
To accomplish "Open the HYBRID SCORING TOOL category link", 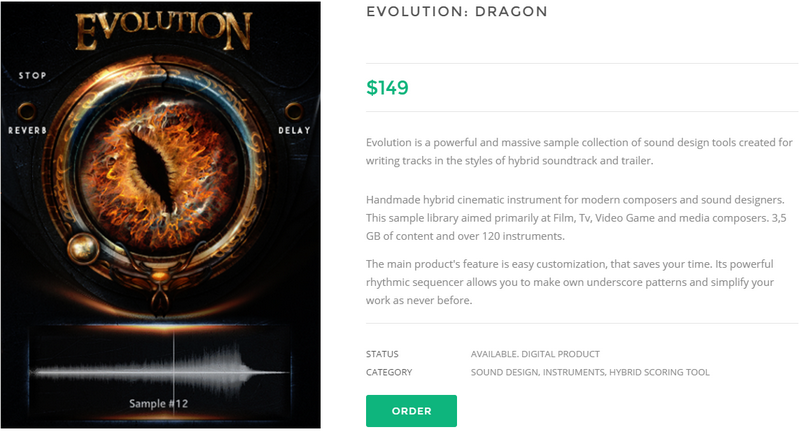I will click(660, 373).
